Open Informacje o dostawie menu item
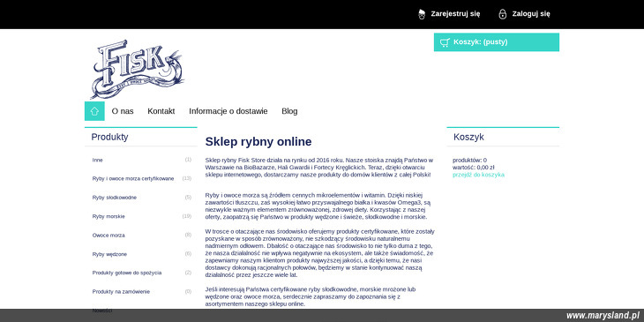644x322 pixels. coord(228,111)
